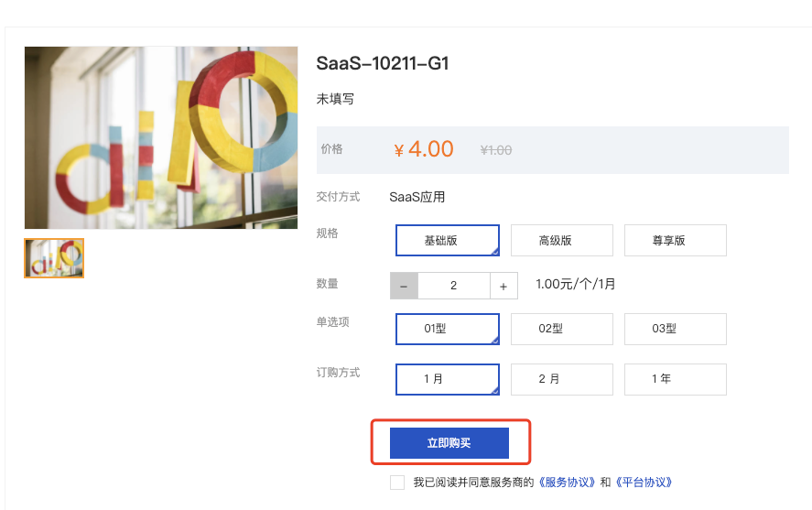Click the quantity input field showing 2
This screenshot has height=510, width=812.
(454, 286)
